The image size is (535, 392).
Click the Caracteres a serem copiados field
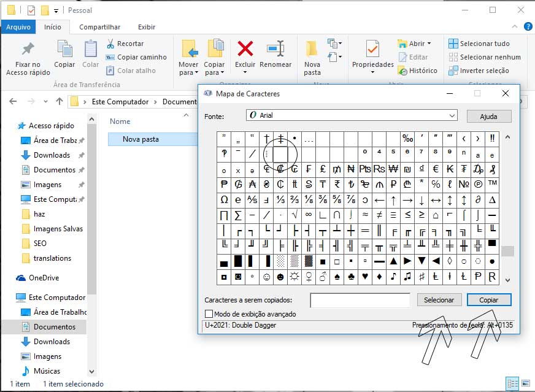pos(360,300)
